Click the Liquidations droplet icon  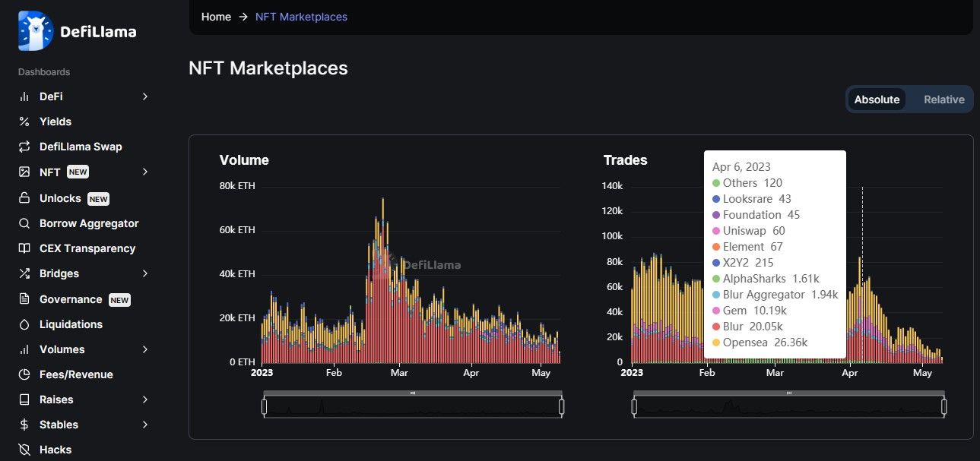pos(24,324)
